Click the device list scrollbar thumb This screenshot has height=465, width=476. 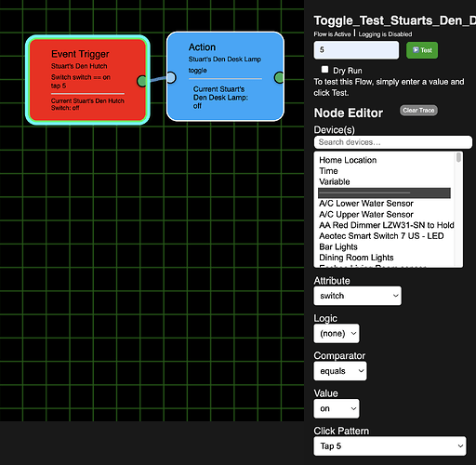tap(458, 157)
